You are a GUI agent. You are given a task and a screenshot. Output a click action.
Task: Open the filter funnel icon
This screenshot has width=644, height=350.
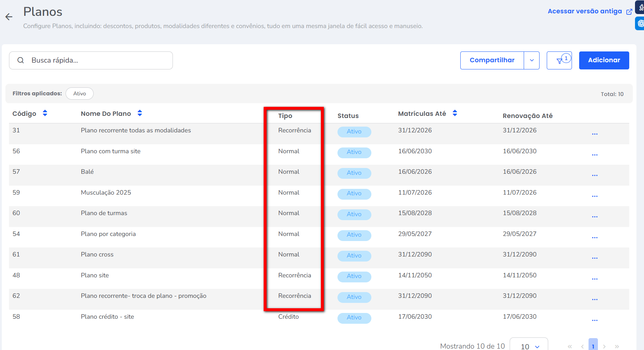tap(559, 61)
